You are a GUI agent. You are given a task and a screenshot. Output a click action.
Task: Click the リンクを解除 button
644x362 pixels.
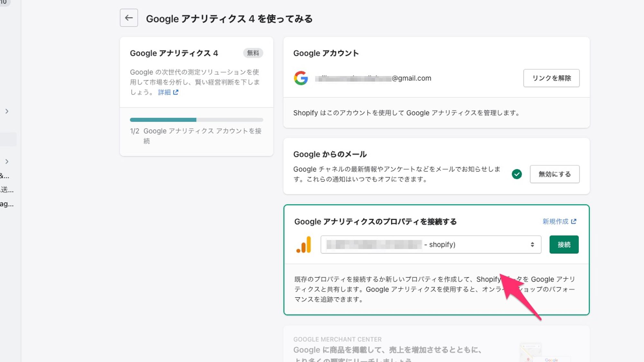[x=551, y=78]
